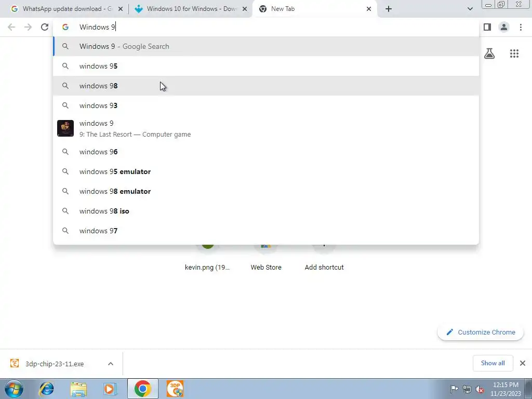
Task: Click Chrome icon in taskbar
Action: coord(143,389)
